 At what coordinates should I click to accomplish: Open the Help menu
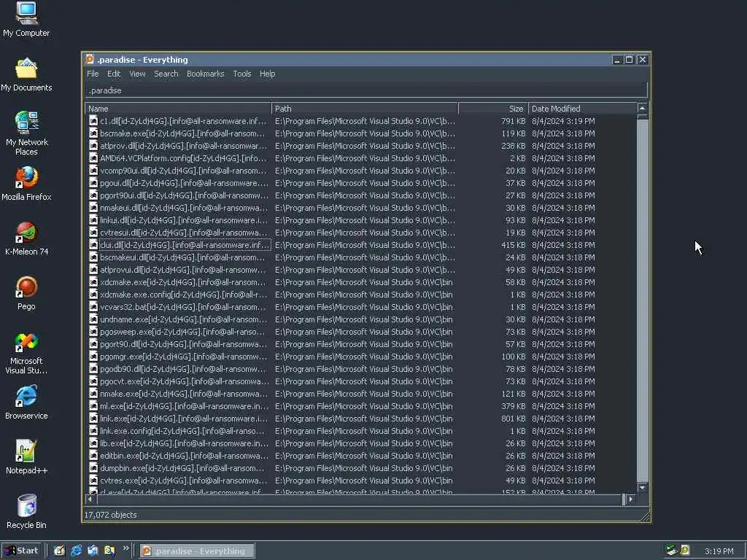(x=267, y=74)
